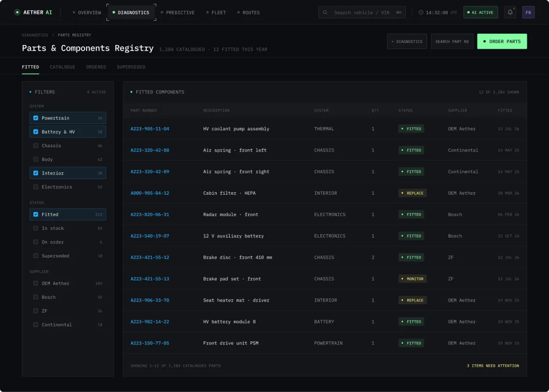Image resolution: width=549 pixels, height=392 pixels.
Task: Open part number A223-150-77-05
Action: click(150, 343)
